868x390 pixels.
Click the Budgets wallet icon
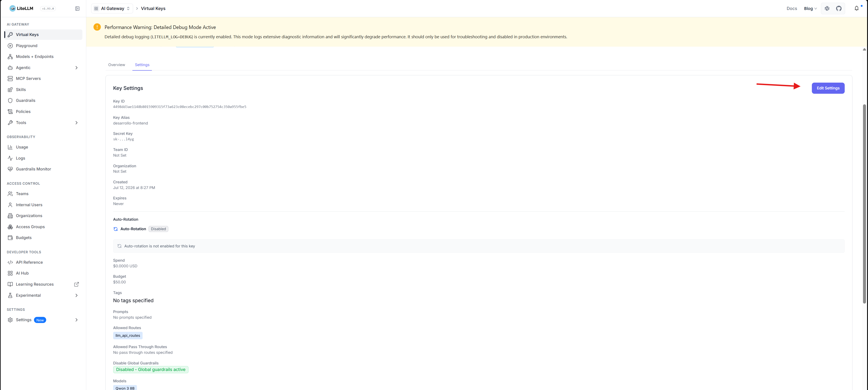[x=10, y=238]
